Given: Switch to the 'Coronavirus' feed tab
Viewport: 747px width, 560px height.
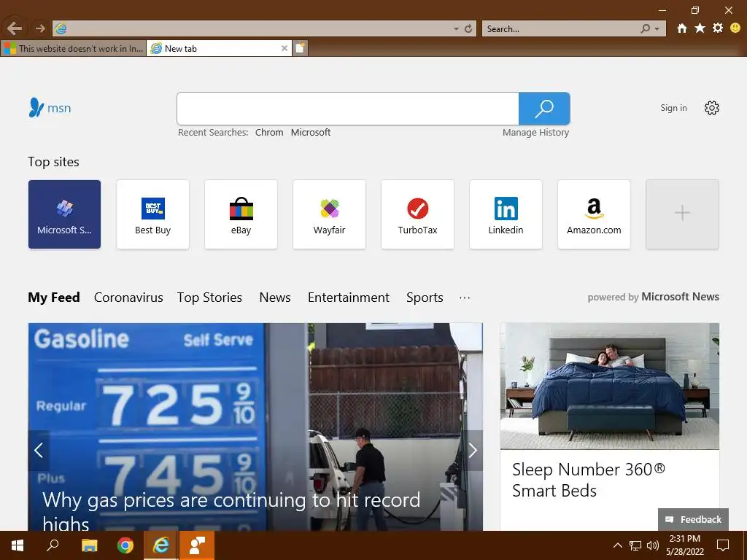Looking at the screenshot, I should pos(128,297).
